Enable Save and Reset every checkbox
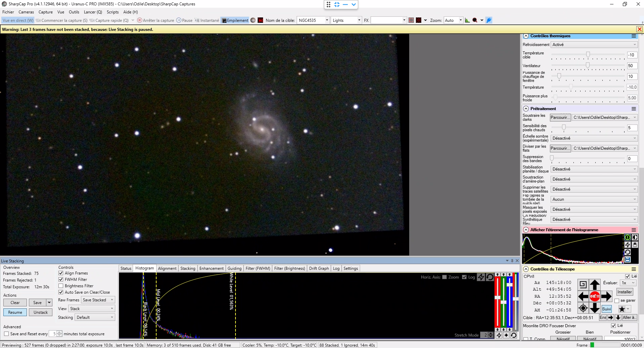Image resolution: width=644 pixels, height=348 pixels. click(x=6, y=334)
